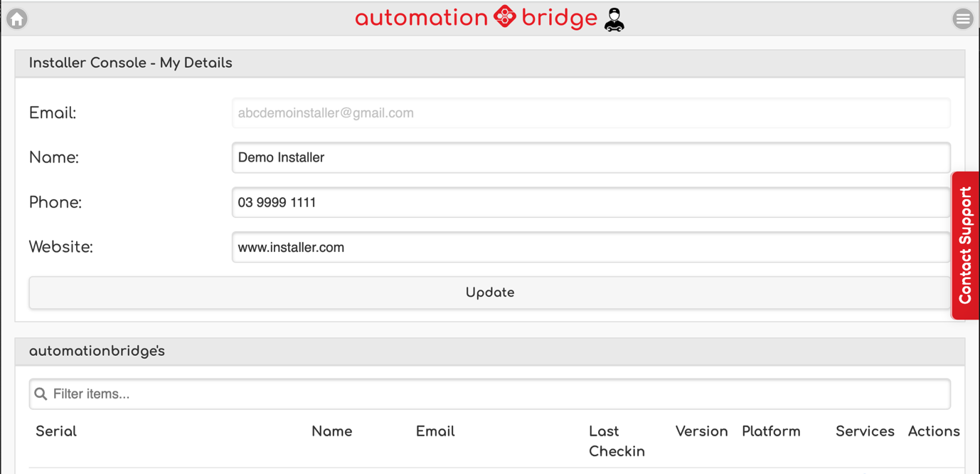Click the Email column header in the table
Screen dimensions: 980x474
tap(435, 431)
